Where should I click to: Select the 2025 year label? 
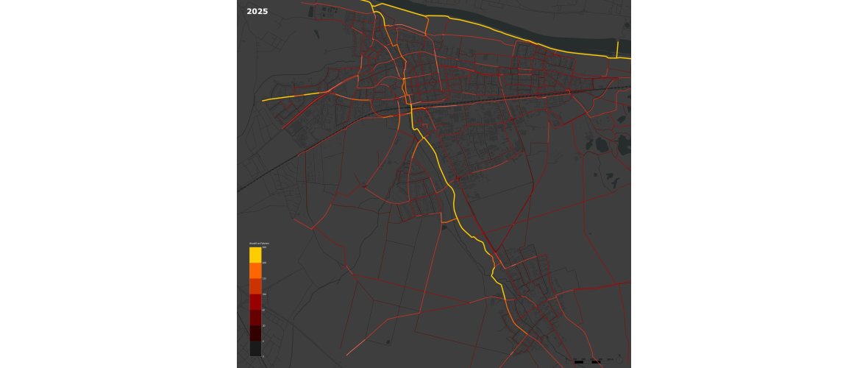point(257,11)
